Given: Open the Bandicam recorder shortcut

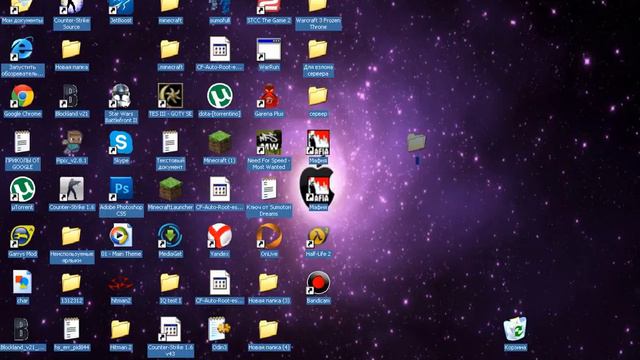Looking at the screenshot, I should [x=318, y=282].
